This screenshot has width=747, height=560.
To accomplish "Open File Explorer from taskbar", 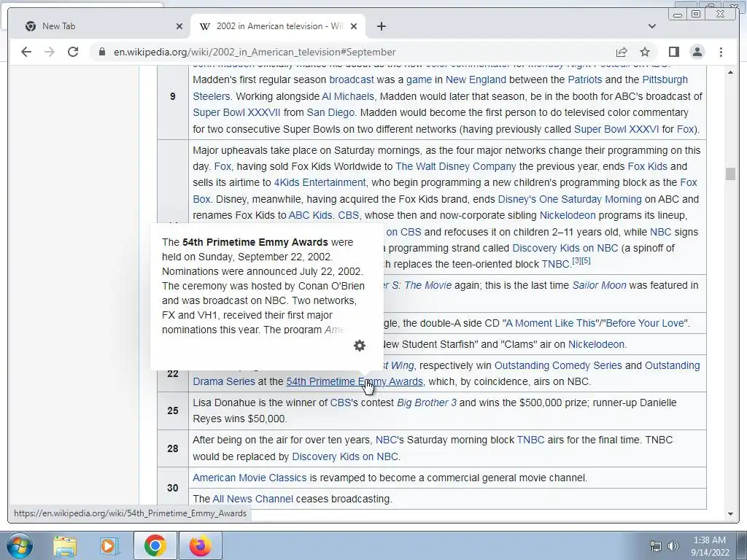I will (65, 545).
